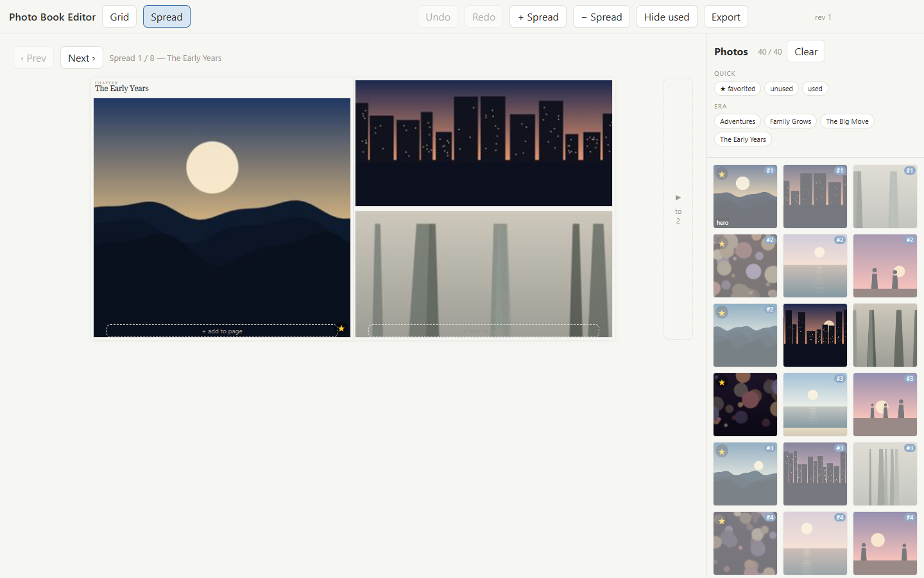Image resolution: width=924 pixels, height=578 pixels.
Task: Click the #3 badge on the three-figures thumbnail
Action: [x=909, y=378]
